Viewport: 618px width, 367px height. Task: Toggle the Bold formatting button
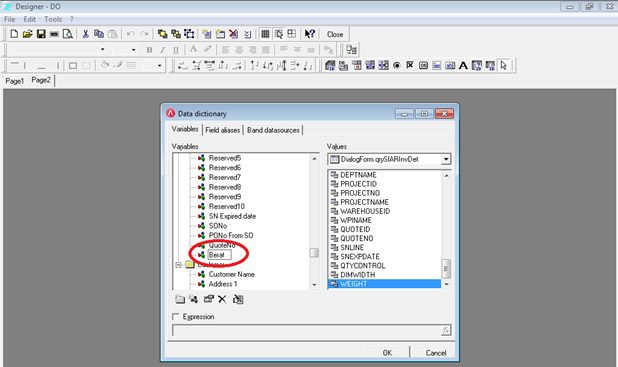(149, 50)
